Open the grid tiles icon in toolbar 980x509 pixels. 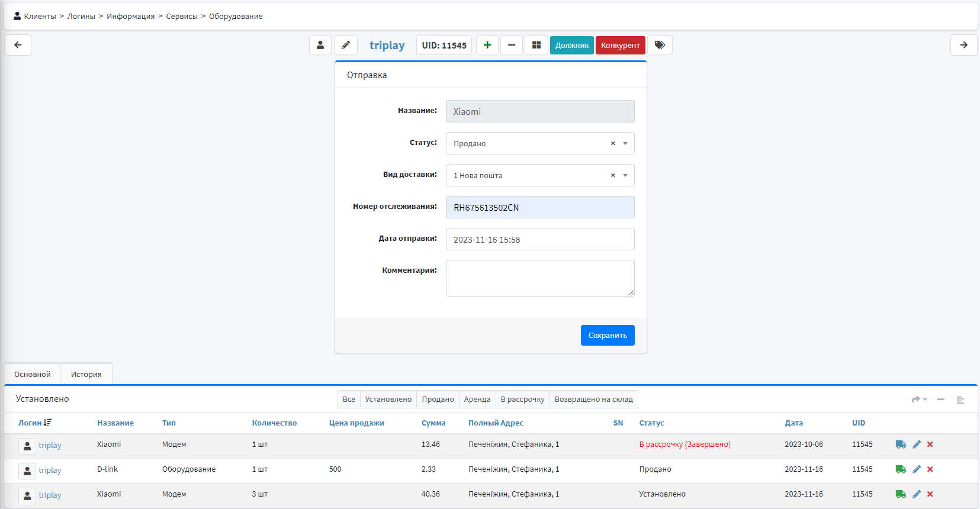point(536,45)
